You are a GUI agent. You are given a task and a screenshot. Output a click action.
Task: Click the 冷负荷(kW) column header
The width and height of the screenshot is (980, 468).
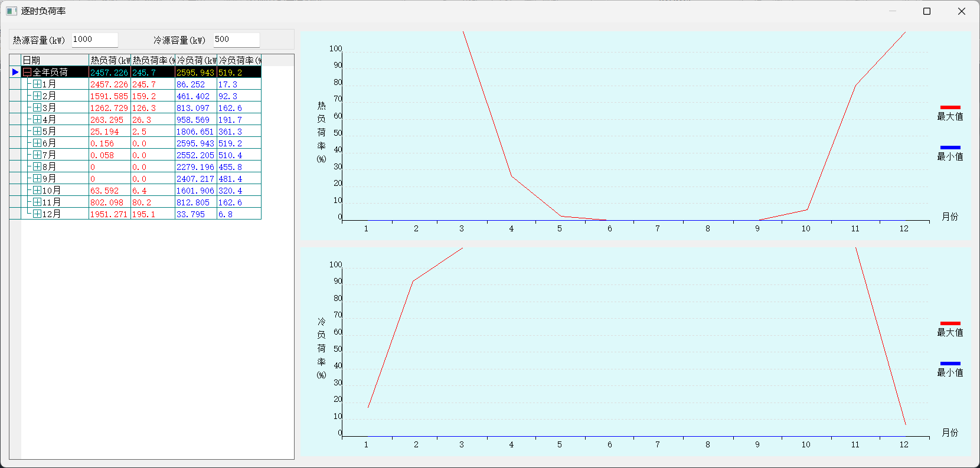[x=196, y=60]
